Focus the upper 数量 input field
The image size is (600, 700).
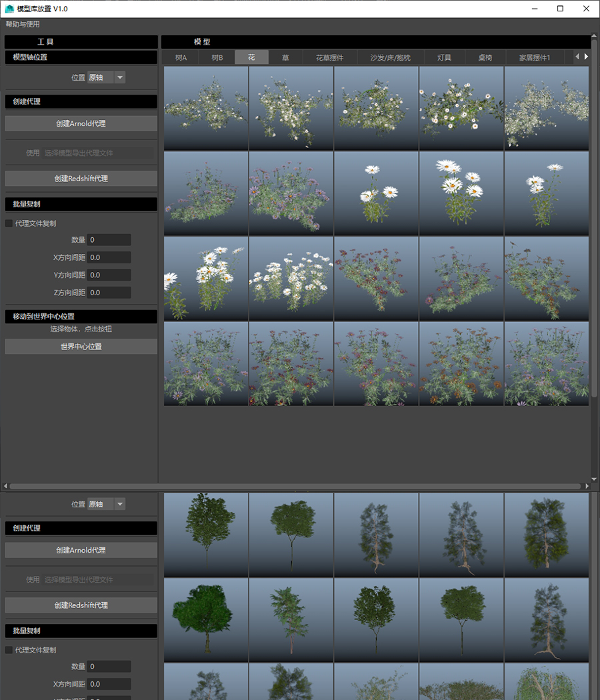(x=109, y=239)
